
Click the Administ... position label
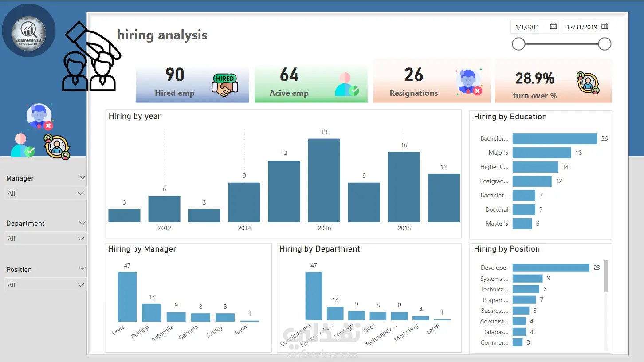pyautogui.click(x=494, y=321)
